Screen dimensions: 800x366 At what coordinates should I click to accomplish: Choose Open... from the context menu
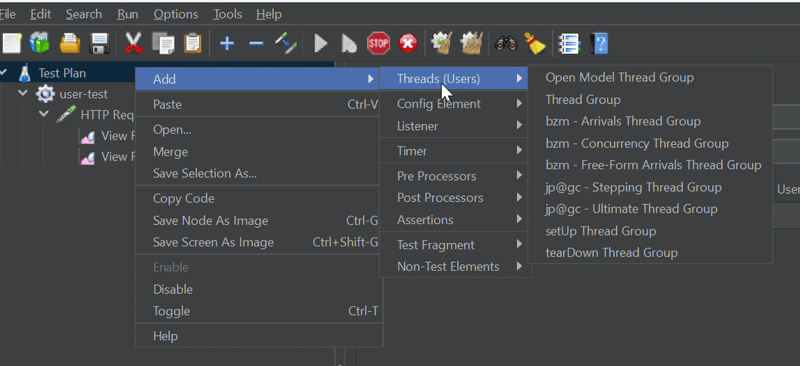tap(258, 130)
